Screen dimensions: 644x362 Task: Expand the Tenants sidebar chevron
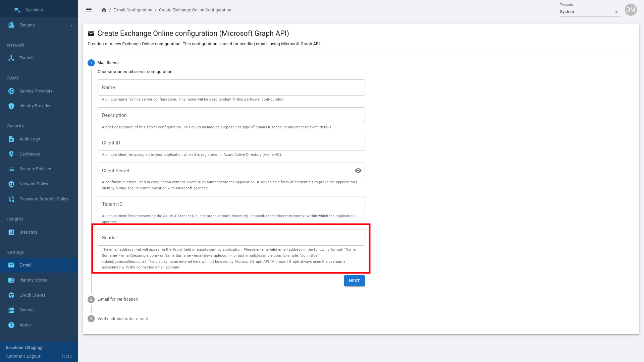[x=71, y=25]
